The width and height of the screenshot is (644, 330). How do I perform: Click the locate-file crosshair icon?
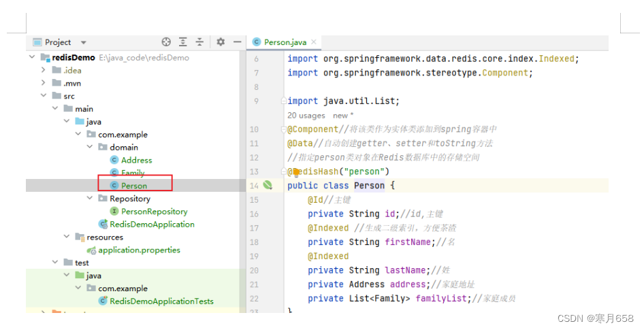tap(166, 42)
